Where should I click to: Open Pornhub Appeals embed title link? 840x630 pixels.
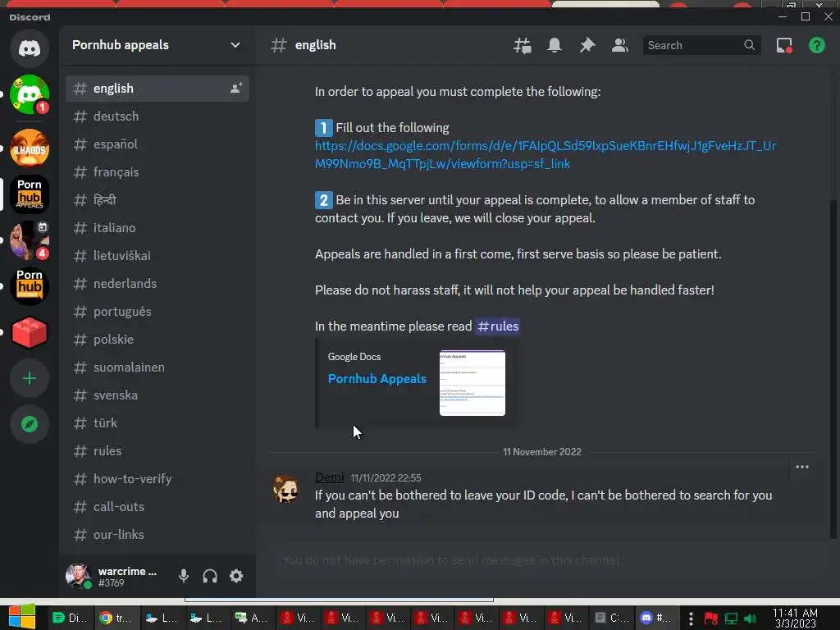point(377,379)
